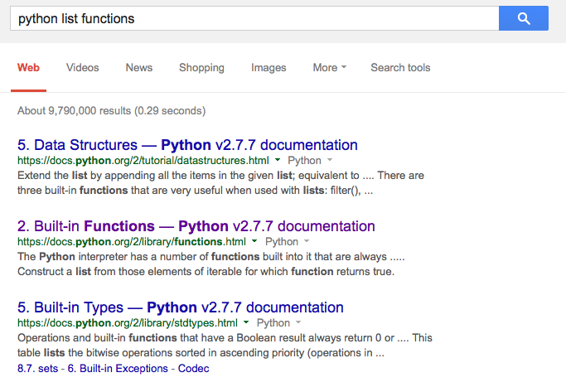Open Python dropdown beside datastructures.html result

(310, 160)
